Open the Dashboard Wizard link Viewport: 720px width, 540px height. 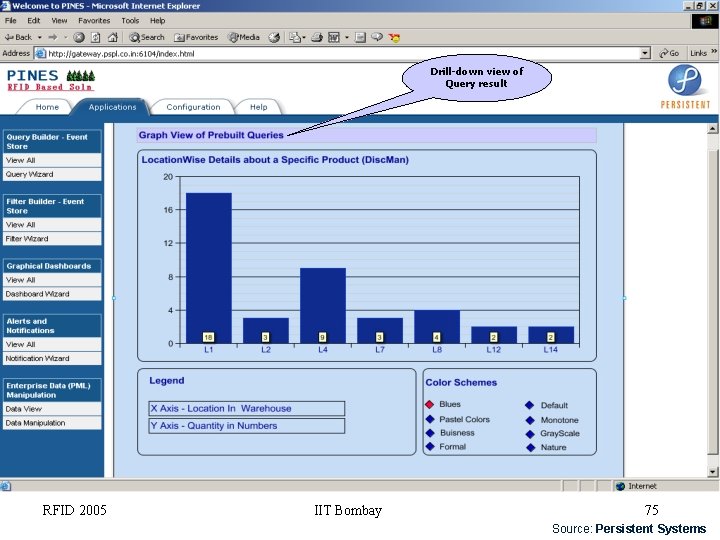(x=52, y=294)
